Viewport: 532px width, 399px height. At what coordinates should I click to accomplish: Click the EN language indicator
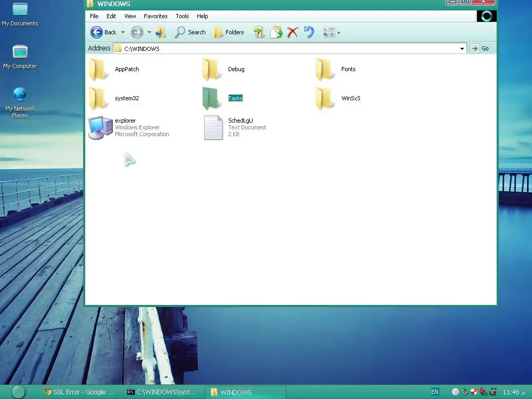point(435,392)
